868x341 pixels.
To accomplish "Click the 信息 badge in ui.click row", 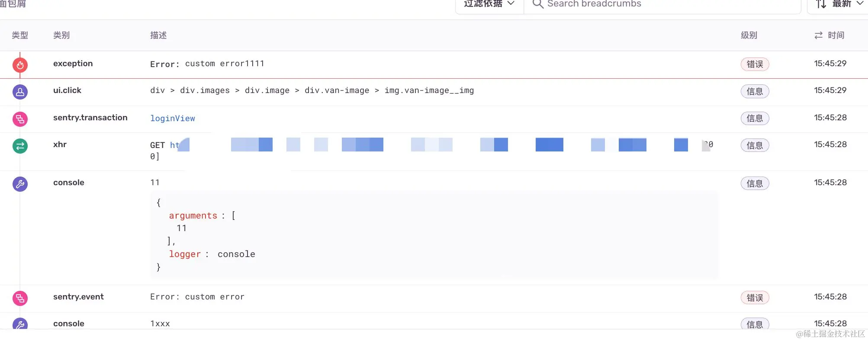I will tap(755, 91).
